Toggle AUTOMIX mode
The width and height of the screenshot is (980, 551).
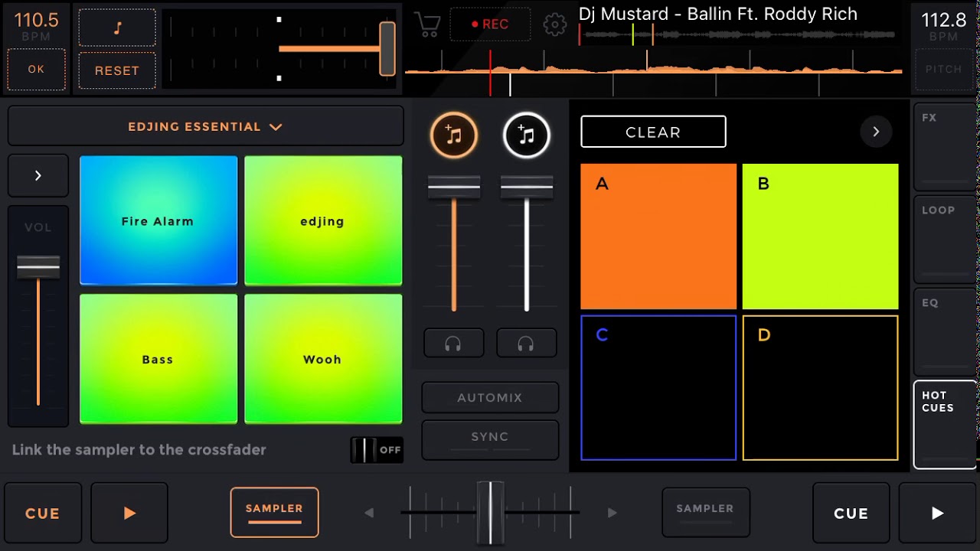tap(490, 398)
